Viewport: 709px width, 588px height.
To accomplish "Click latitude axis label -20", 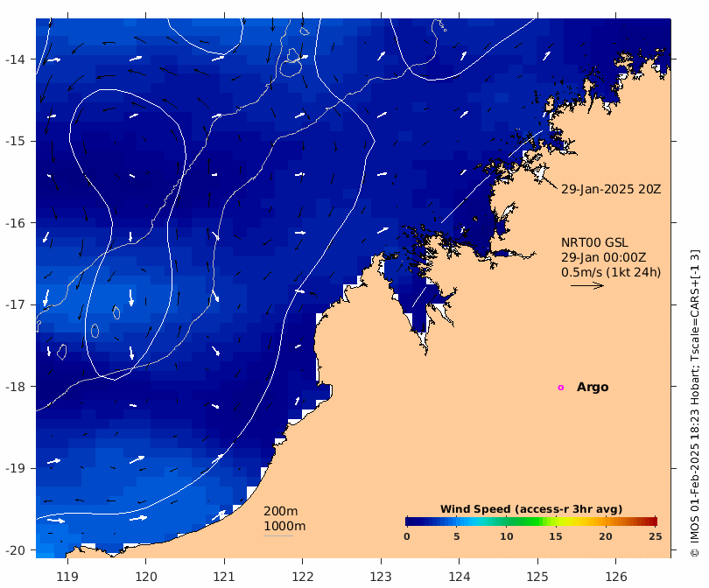I will coord(15,550).
